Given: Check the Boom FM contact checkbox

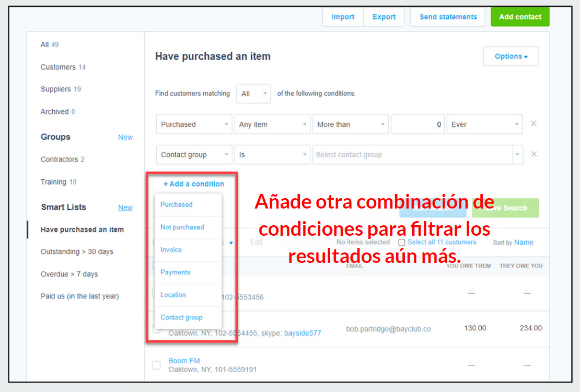Looking at the screenshot, I should pyautogui.click(x=156, y=365).
